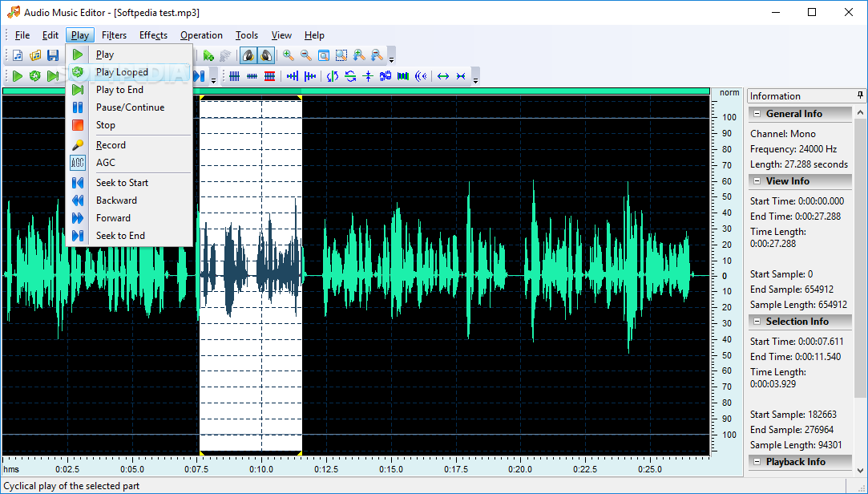This screenshot has width=868, height=494.
Task: Collapse the Playback Info section
Action: point(757,462)
